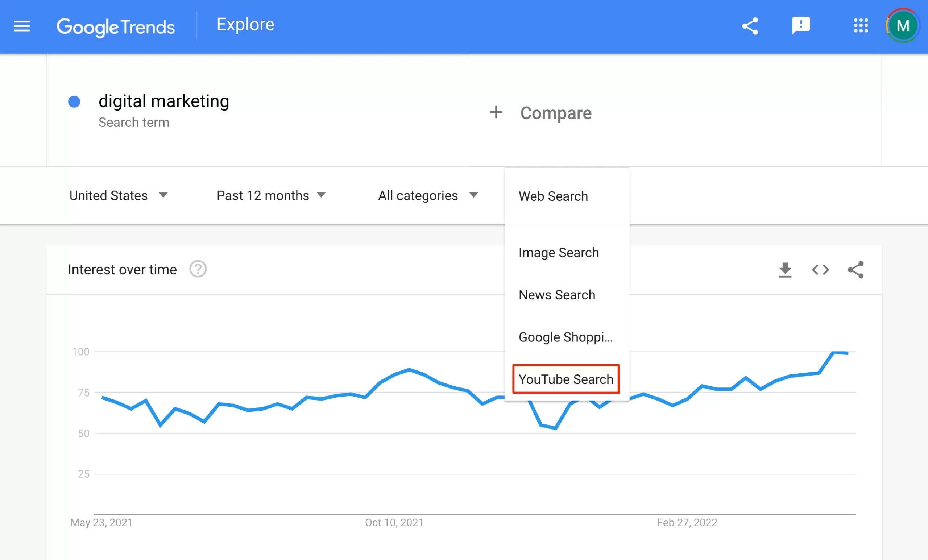Click the embed code icon
The height and width of the screenshot is (560, 928).
point(821,270)
